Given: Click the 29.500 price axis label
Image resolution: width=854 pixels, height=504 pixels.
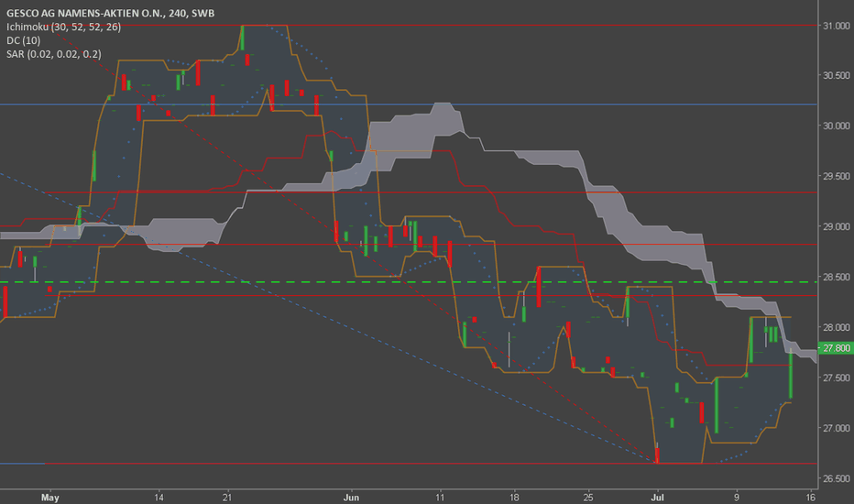Looking at the screenshot, I should click(x=836, y=176).
